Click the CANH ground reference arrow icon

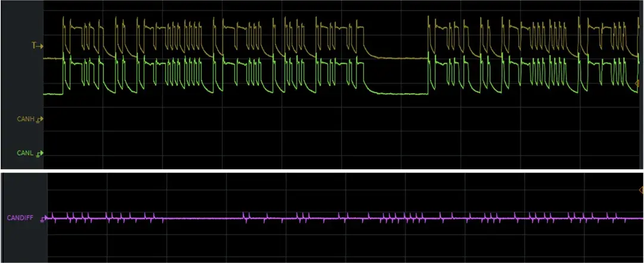click(40, 120)
